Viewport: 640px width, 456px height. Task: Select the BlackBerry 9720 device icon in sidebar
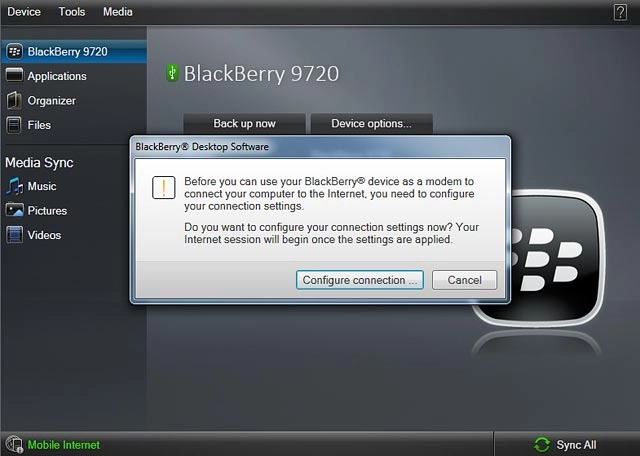coord(14,51)
